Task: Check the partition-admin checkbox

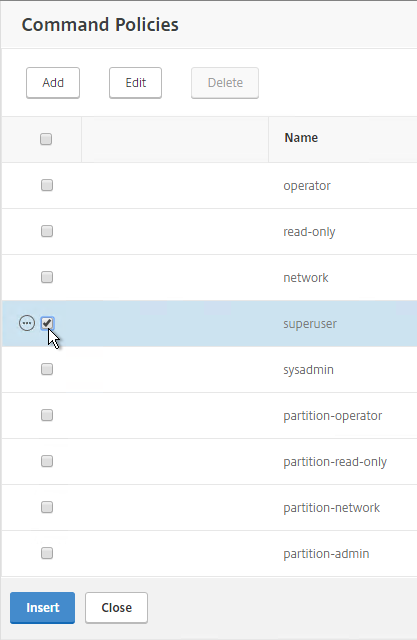Action: coord(47,553)
